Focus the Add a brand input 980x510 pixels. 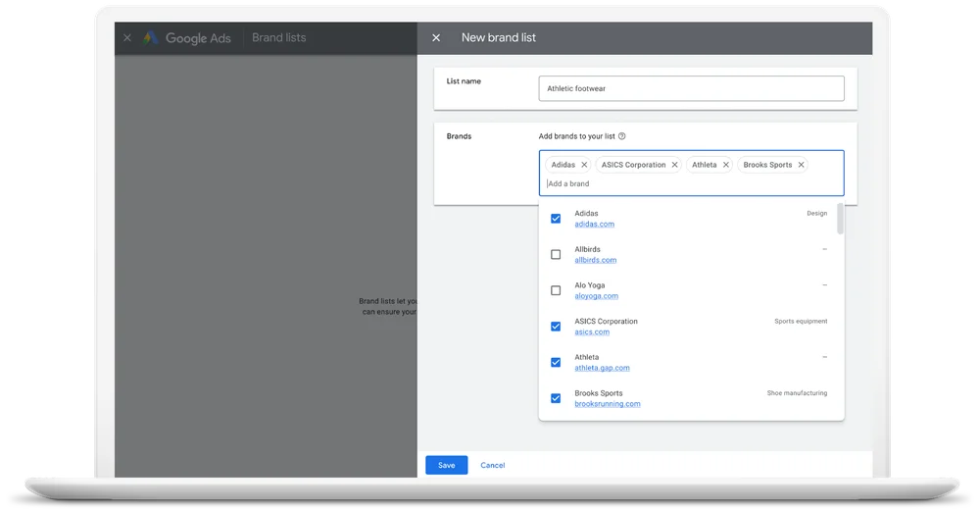pyautogui.click(x=691, y=183)
